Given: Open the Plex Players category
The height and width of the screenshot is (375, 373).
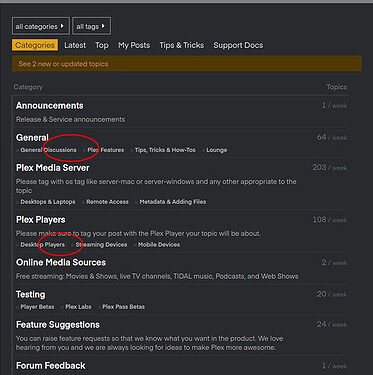Looking at the screenshot, I should (41, 220).
